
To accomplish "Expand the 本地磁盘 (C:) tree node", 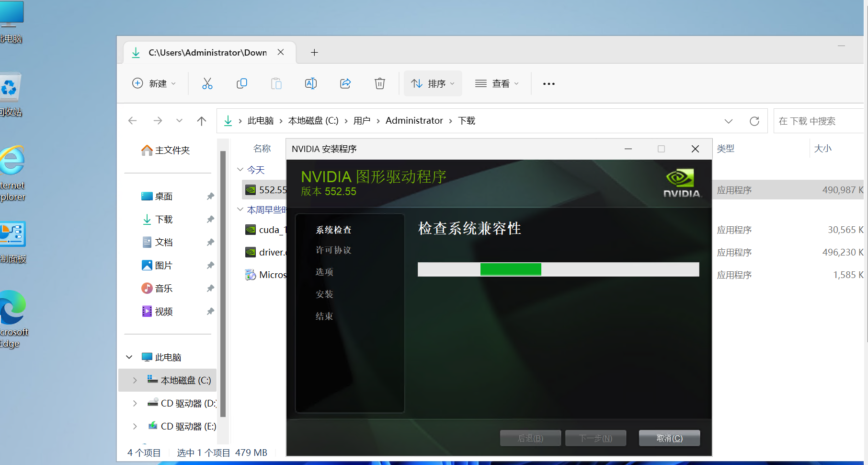I will (135, 381).
